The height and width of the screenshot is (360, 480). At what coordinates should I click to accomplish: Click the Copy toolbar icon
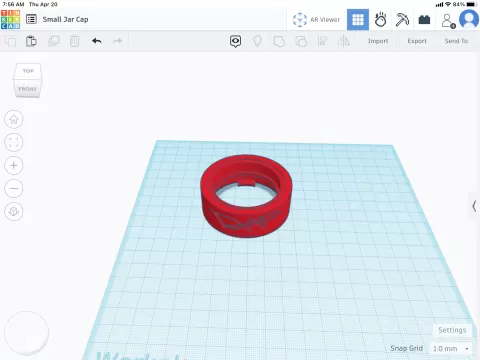tap(11, 41)
